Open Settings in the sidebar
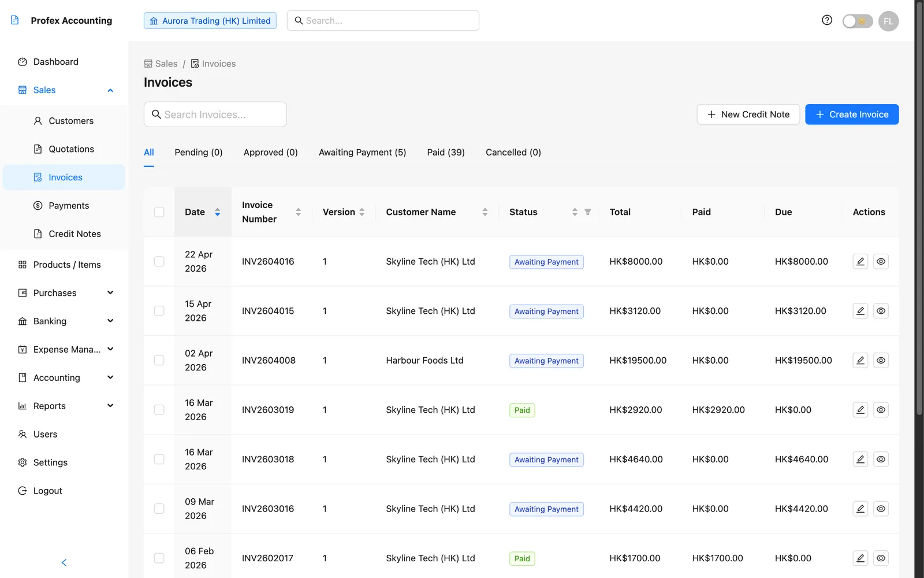Image resolution: width=924 pixels, height=578 pixels. point(64,462)
